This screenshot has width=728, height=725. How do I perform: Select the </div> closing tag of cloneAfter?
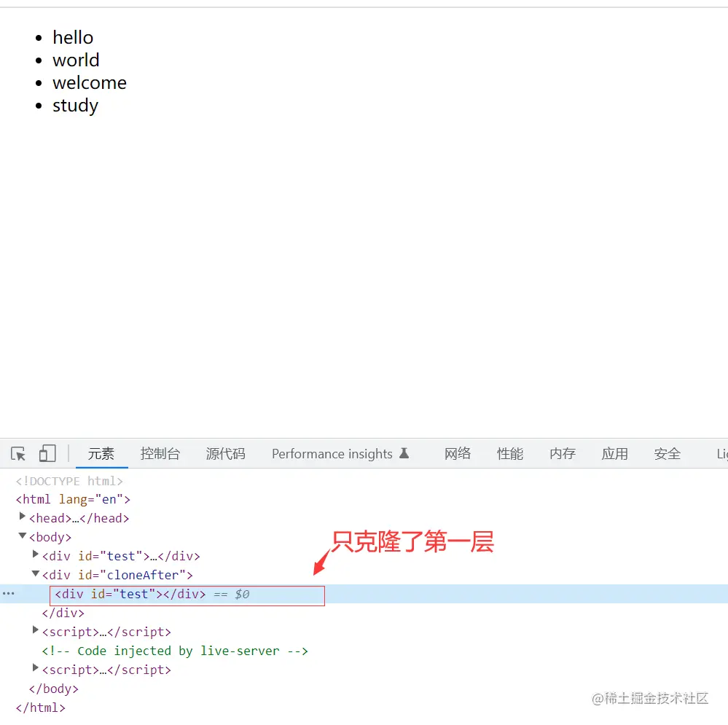[63, 613]
